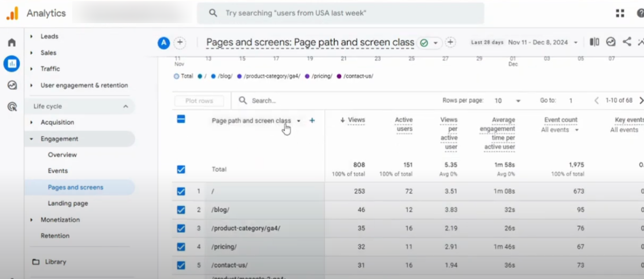Add comparison with the plus next to A
This screenshot has height=279, width=644.
180,43
